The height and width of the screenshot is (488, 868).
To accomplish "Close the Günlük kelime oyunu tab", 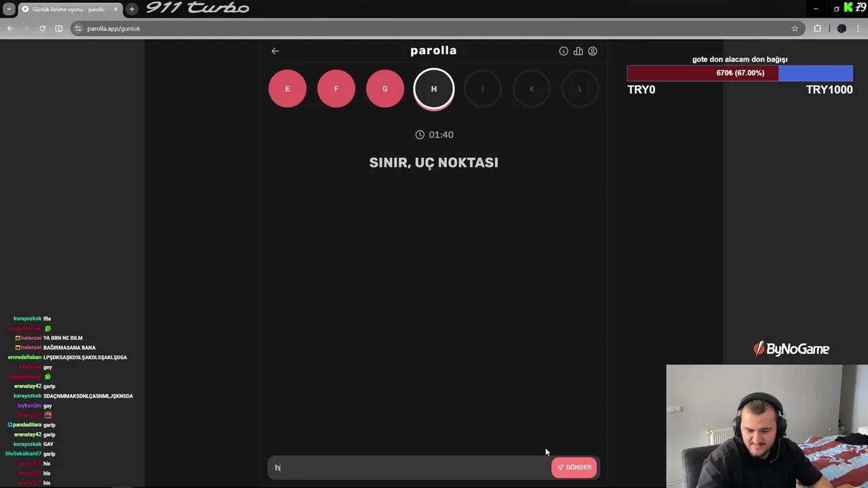I will tap(115, 9).
